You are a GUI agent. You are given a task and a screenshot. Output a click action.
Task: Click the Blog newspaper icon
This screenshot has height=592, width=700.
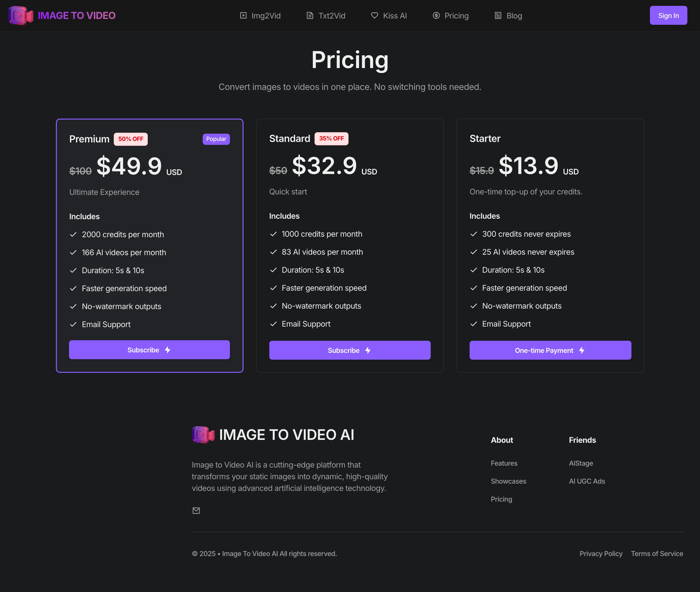(x=498, y=16)
